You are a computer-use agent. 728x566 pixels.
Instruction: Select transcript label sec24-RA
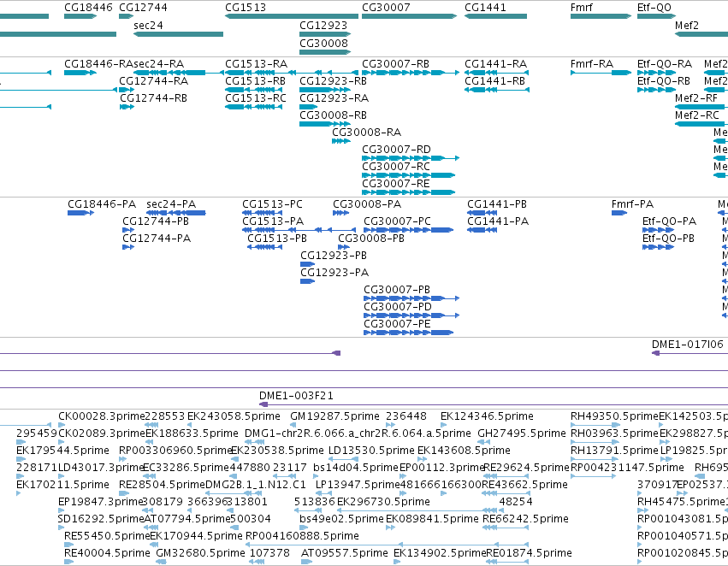click(x=159, y=64)
